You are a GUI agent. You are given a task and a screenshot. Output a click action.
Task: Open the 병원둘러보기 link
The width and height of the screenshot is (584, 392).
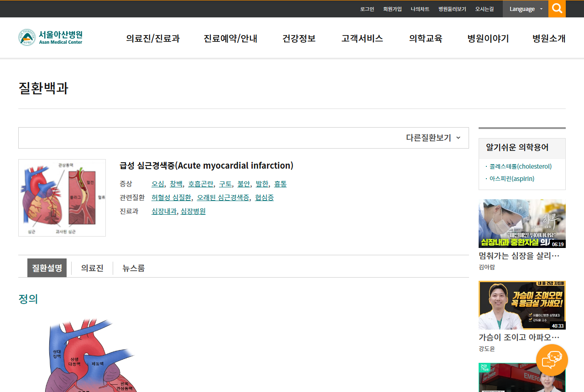452,9
